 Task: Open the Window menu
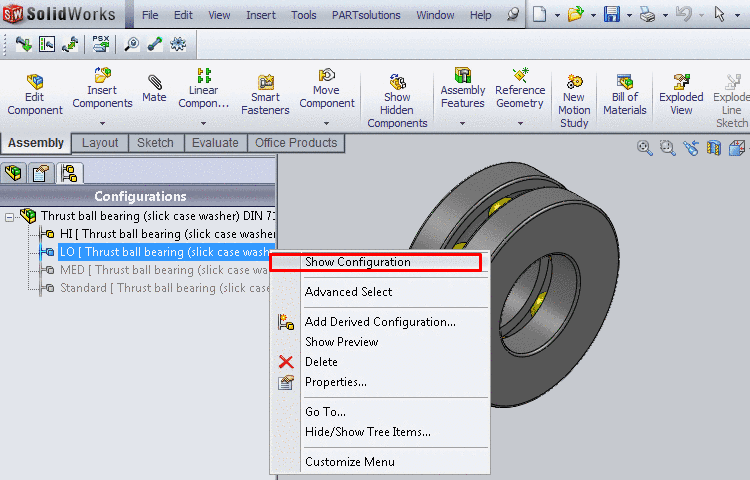435,15
